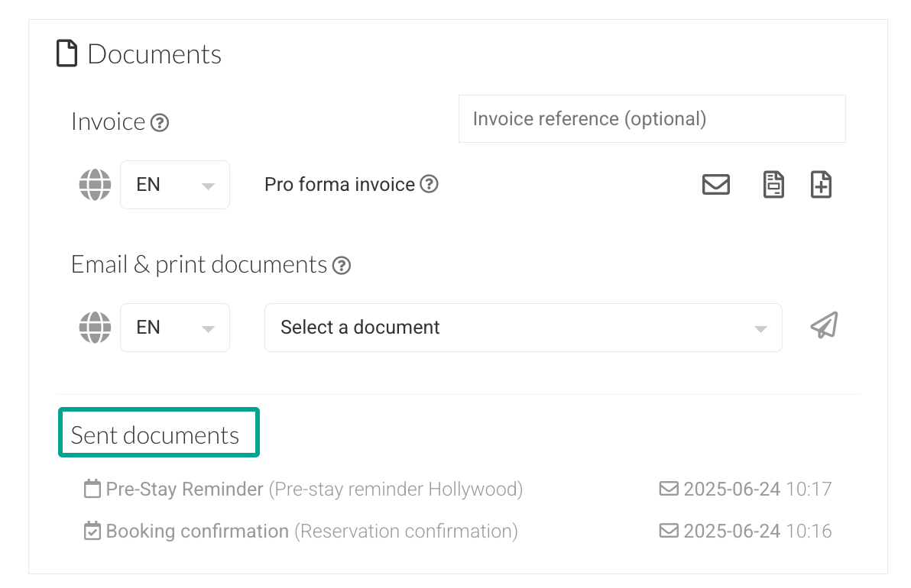
Task: Click the create new invoice plus icon
Action: pyautogui.click(x=821, y=185)
